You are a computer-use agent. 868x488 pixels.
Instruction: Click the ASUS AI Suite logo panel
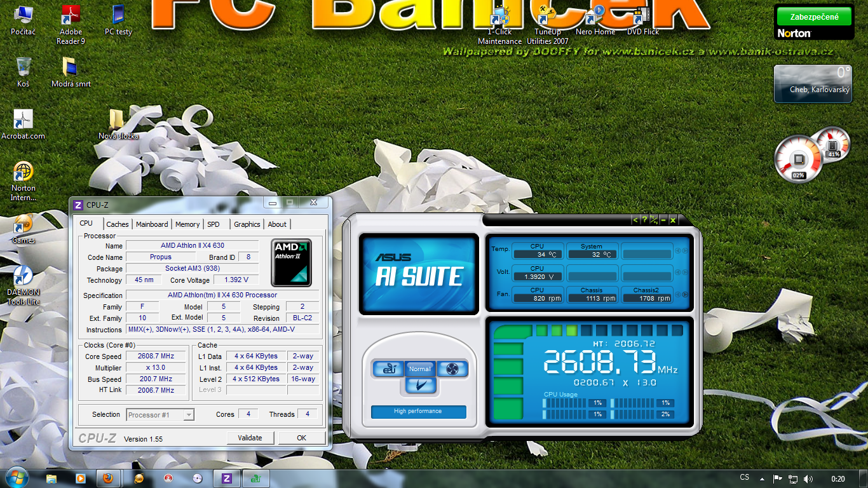coord(419,273)
